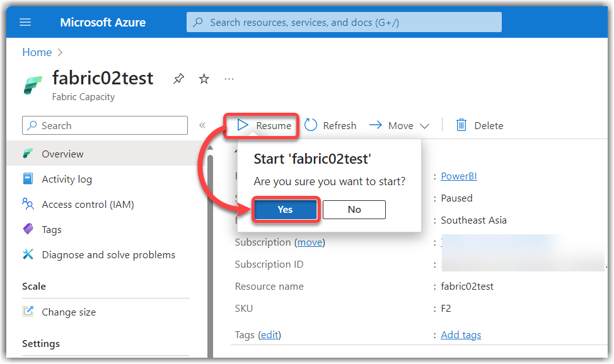Confirm start by clicking Yes

(x=285, y=210)
